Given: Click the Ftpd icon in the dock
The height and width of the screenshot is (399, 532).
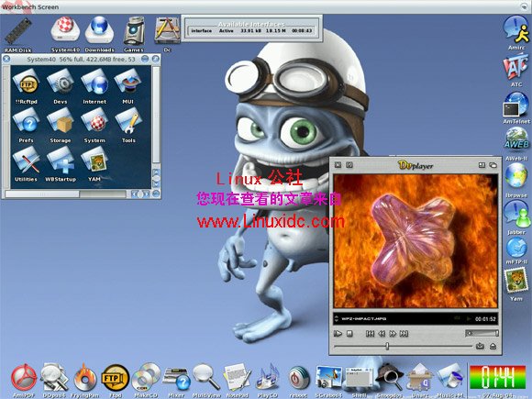Looking at the screenshot, I should (116, 378).
